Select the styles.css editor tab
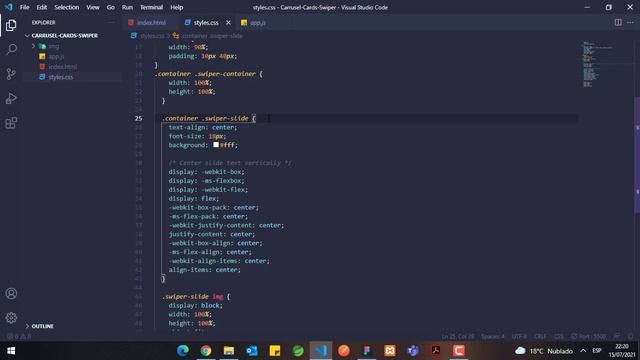This screenshot has height=360, width=640. (206, 22)
